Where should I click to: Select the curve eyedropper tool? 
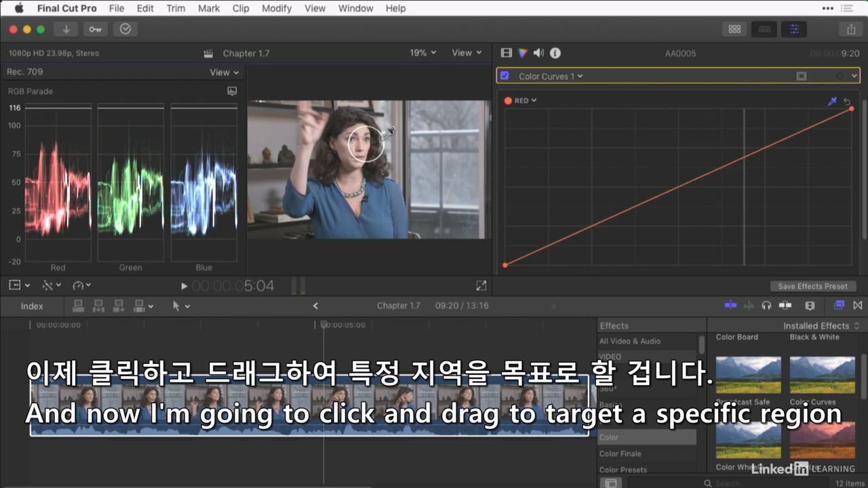click(833, 101)
